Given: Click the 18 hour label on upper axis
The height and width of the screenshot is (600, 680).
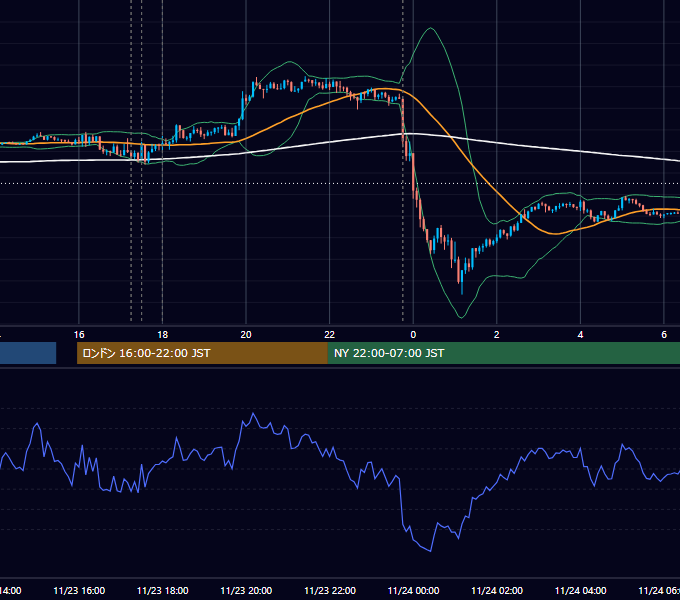Looking at the screenshot, I should [163, 335].
